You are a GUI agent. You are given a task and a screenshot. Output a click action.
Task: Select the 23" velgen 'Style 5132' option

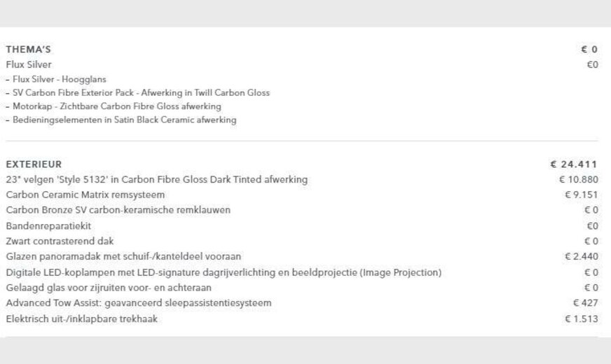tap(156, 180)
